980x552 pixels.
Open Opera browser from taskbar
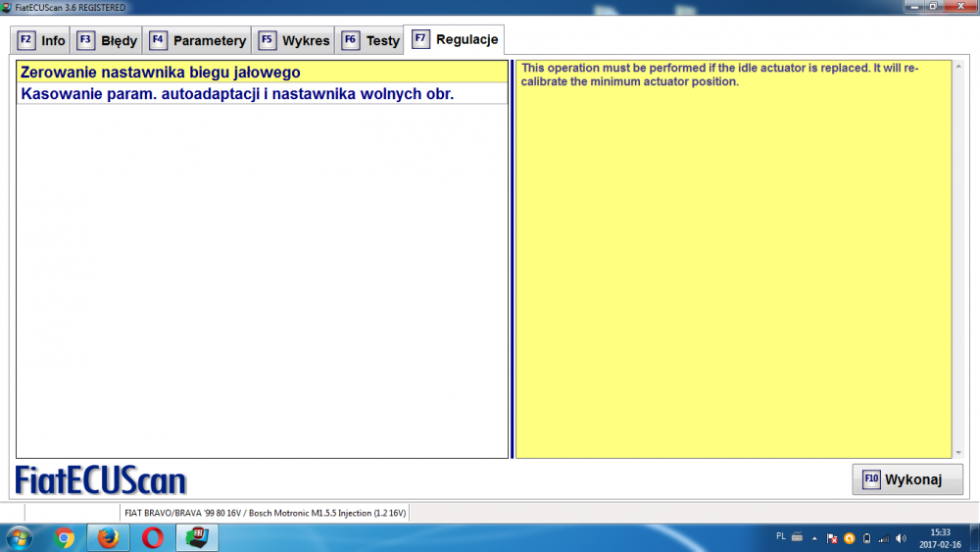click(x=153, y=537)
